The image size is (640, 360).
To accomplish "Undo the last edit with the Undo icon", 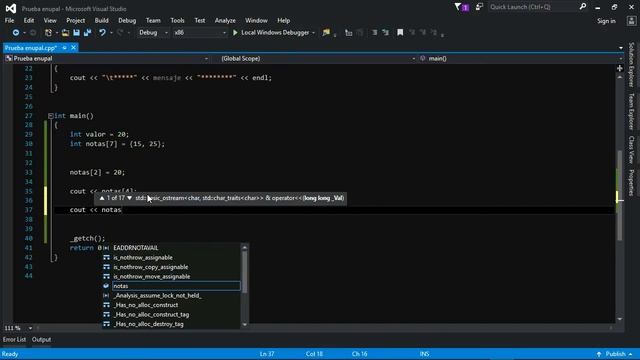I will point(102,32).
